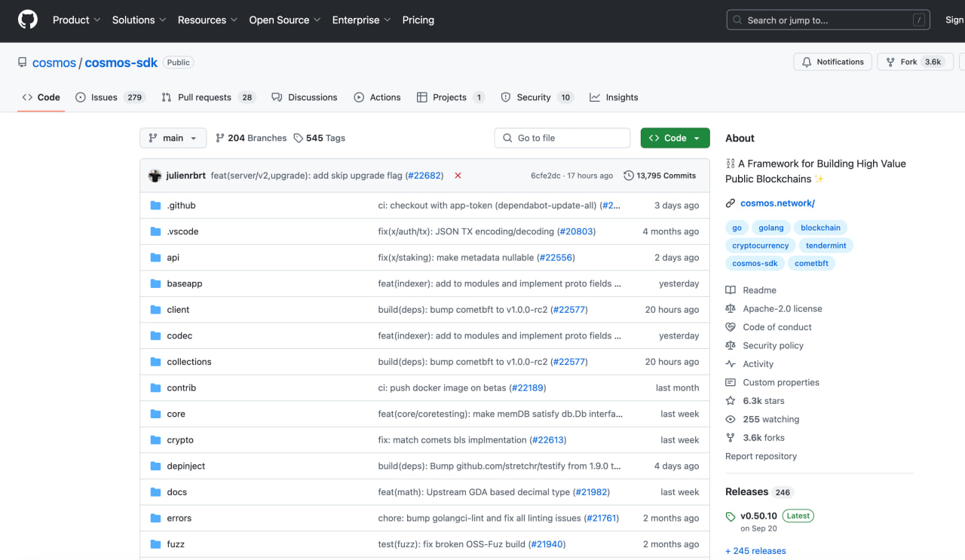965x560 pixels.
Task: Open the Report repository link
Action: pyautogui.click(x=761, y=457)
